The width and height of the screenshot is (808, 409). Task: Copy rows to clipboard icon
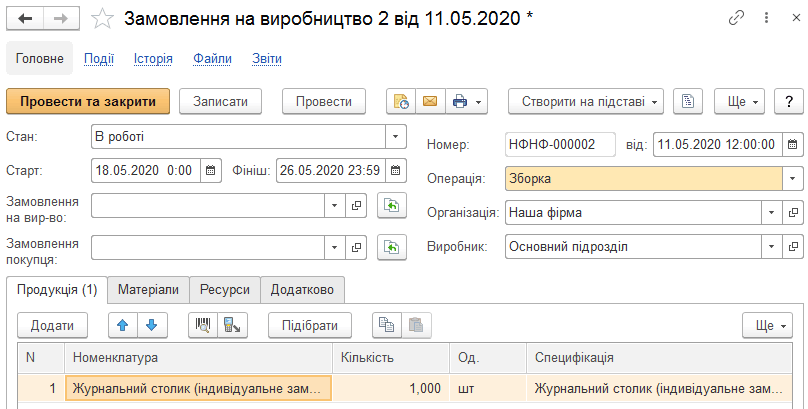(386, 325)
